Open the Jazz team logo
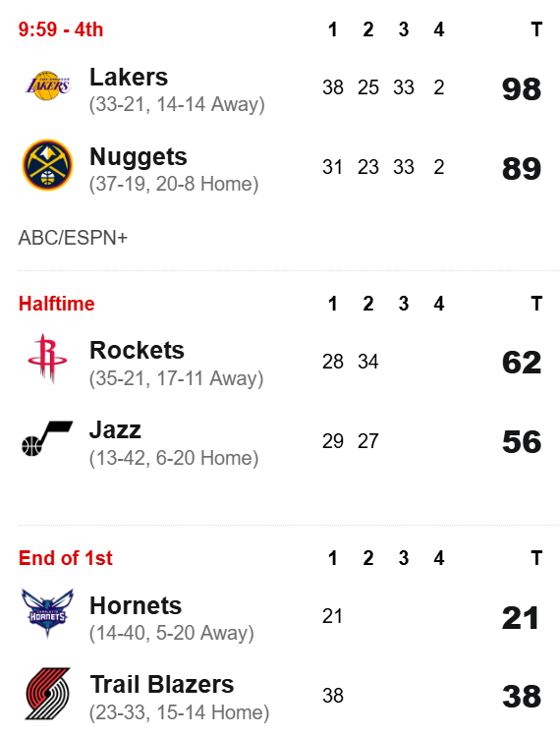The height and width of the screenshot is (736, 560). pyautogui.click(x=47, y=438)
